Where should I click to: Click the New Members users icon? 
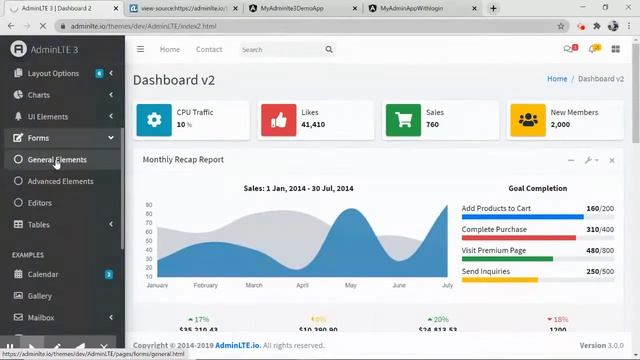(x=528, y=120)
